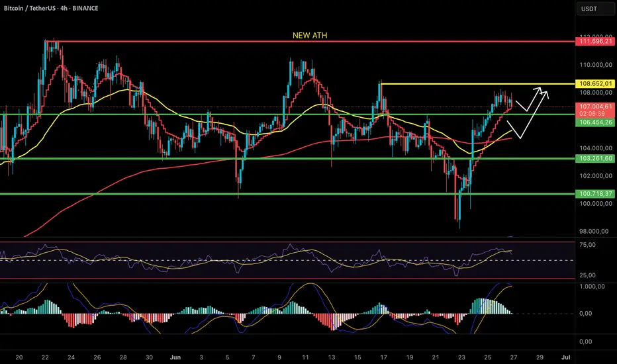617x364 pixels.
Task: Click the green 103.261,60 level label
Action: coord(595,159)
